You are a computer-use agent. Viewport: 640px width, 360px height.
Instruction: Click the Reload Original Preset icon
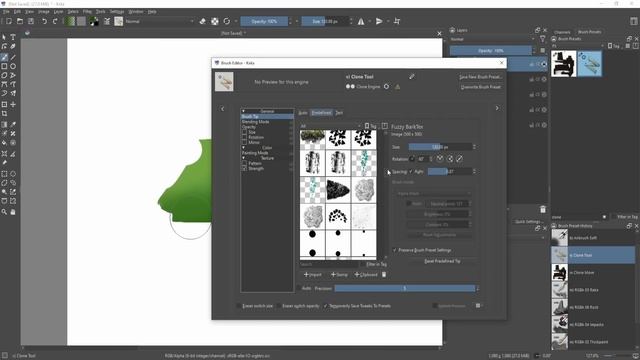pyautogui.click(x=227, y=21)
